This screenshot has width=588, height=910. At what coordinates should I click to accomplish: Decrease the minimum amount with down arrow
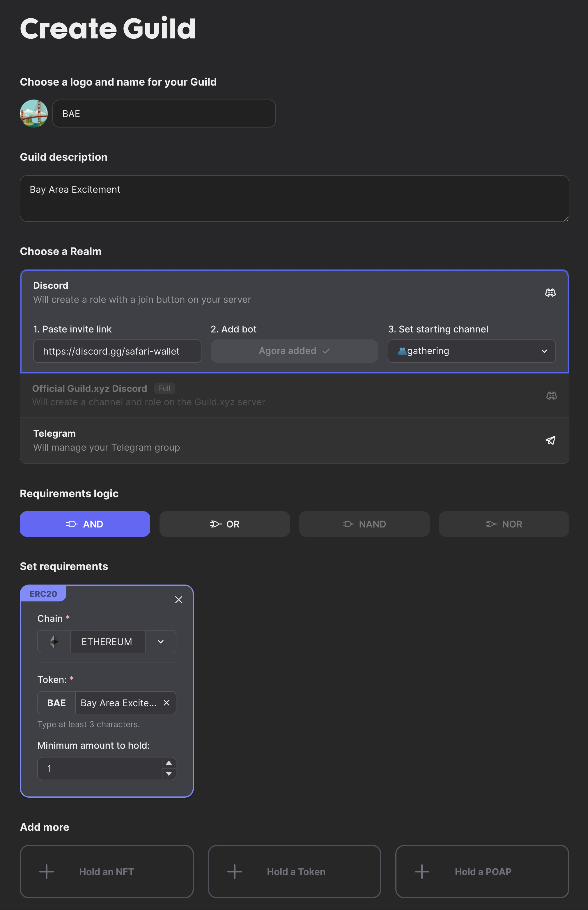169,774
